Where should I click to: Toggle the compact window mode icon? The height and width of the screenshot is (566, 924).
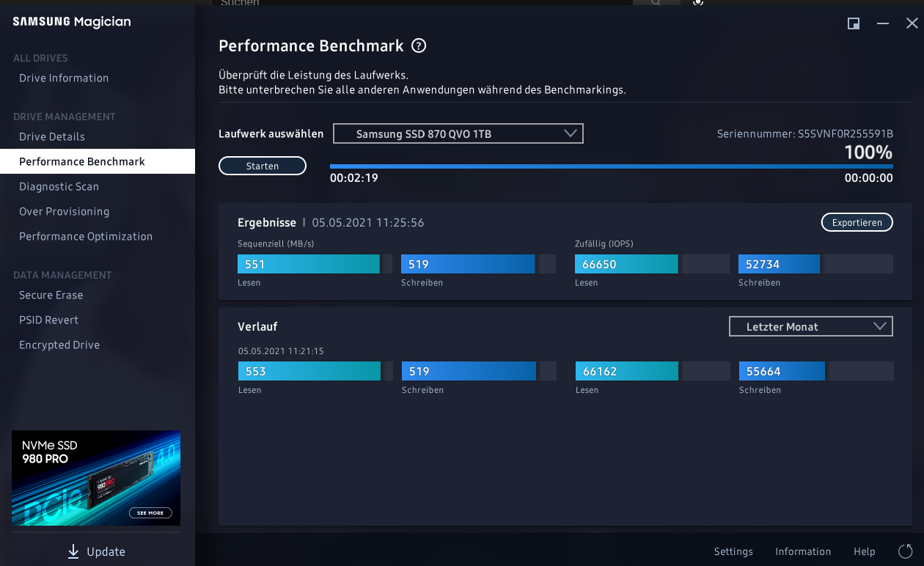(x=854, y=23)
